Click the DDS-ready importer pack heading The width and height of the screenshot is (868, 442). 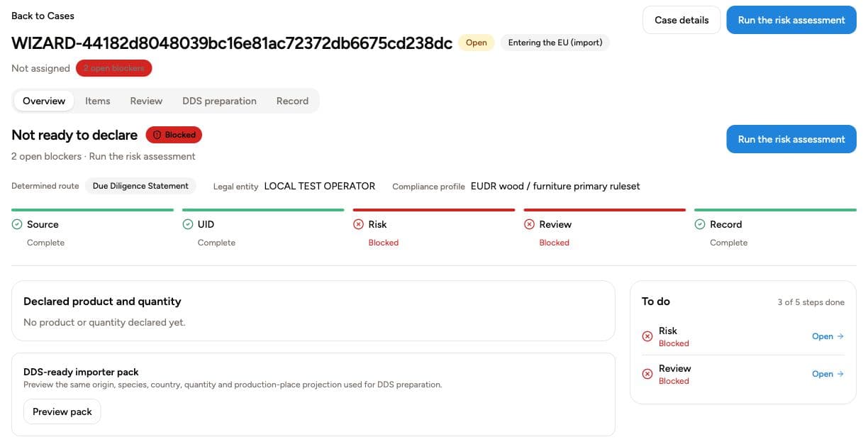(x=81, y=372)
